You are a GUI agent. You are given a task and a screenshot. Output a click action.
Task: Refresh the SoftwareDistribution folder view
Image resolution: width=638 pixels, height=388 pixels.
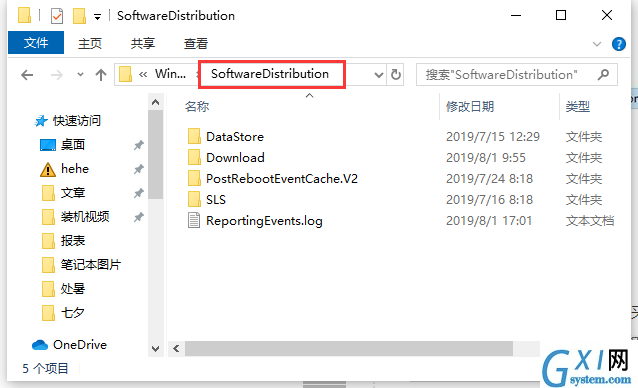[395, 75]
